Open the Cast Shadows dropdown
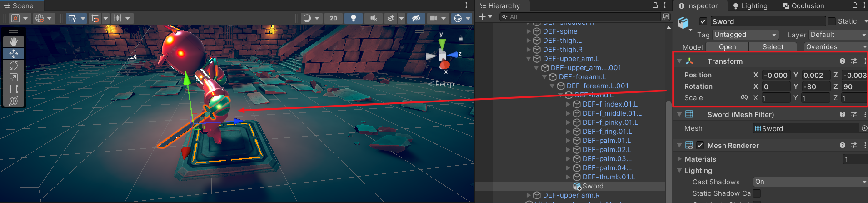The image size is (868, 203). click(x=810, y=182)
